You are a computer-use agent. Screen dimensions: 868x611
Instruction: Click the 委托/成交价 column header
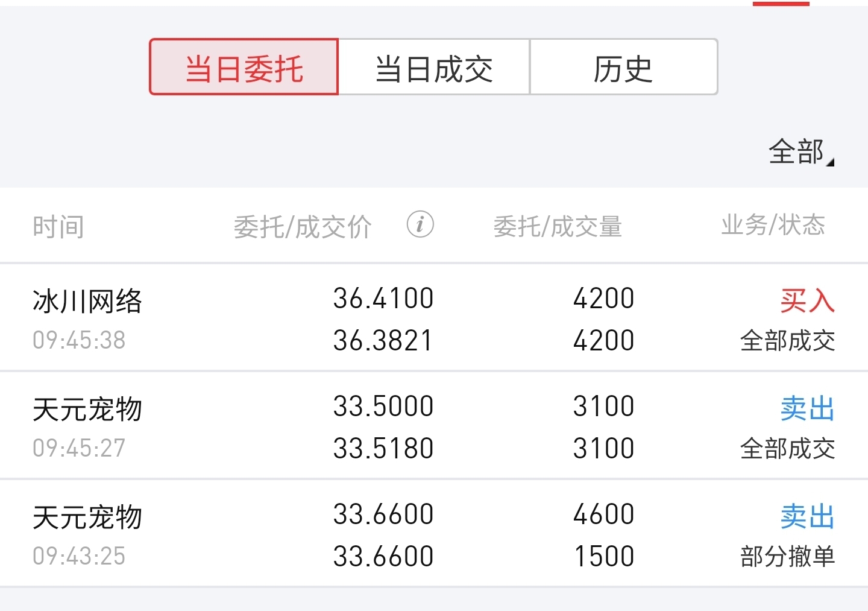tap(303, 227)
